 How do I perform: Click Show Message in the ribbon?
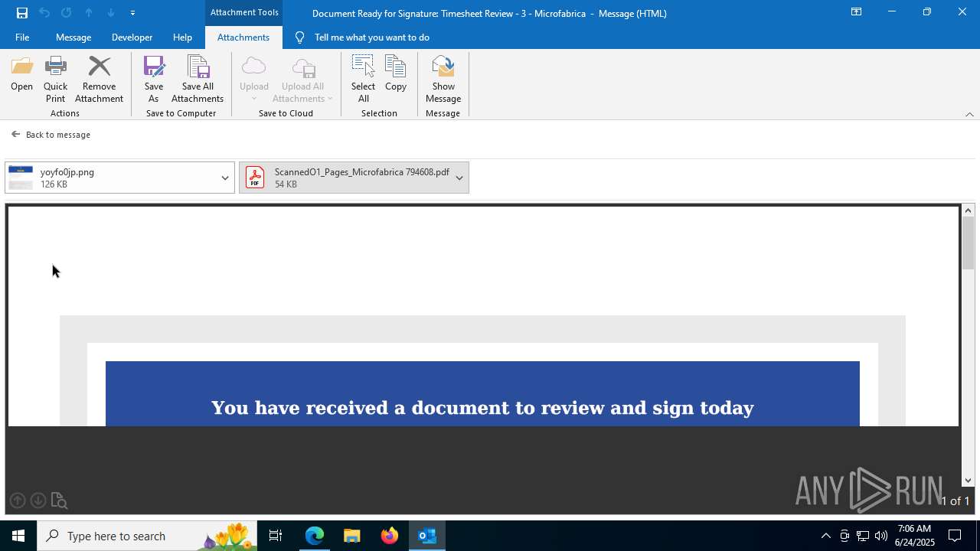point(443,80)
